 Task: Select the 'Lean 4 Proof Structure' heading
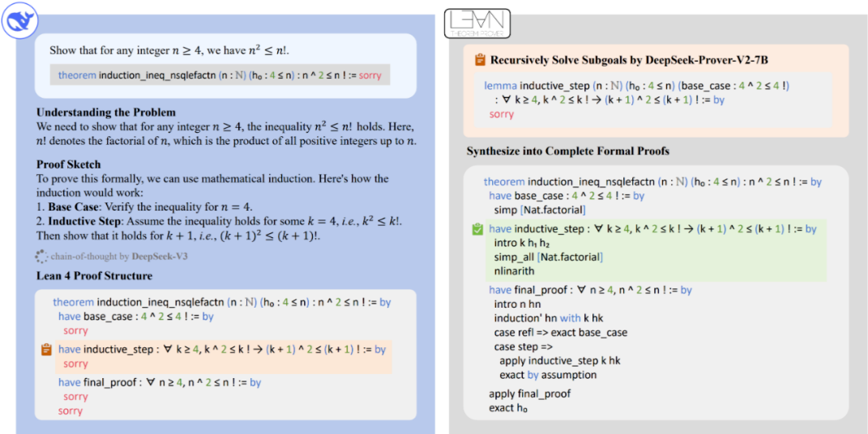tap(94, 274)
